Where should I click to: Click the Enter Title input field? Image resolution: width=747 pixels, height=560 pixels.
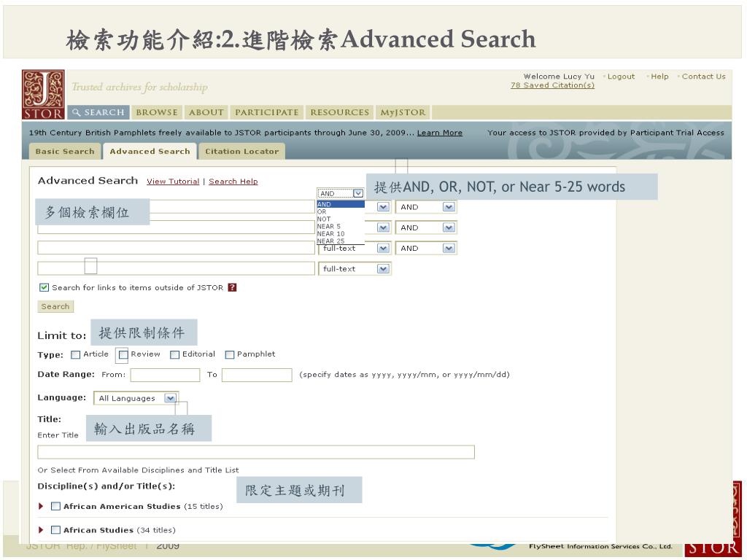point(256,452)
